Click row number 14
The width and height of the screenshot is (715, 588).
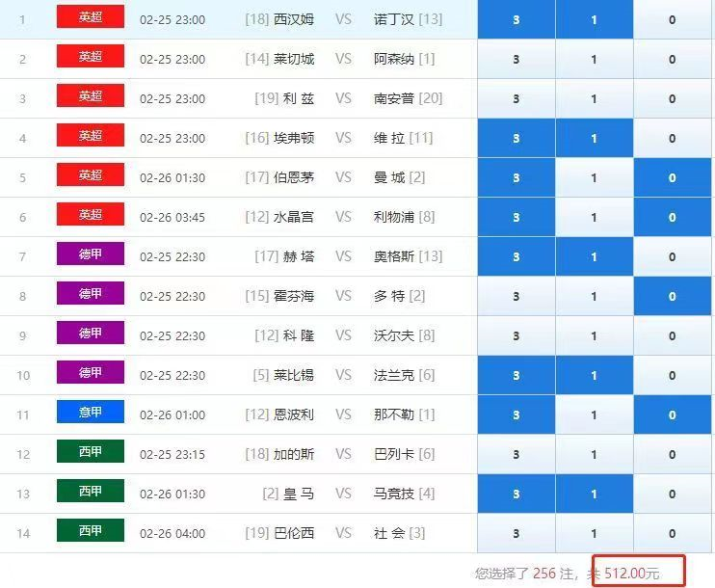tap(23, 534)
